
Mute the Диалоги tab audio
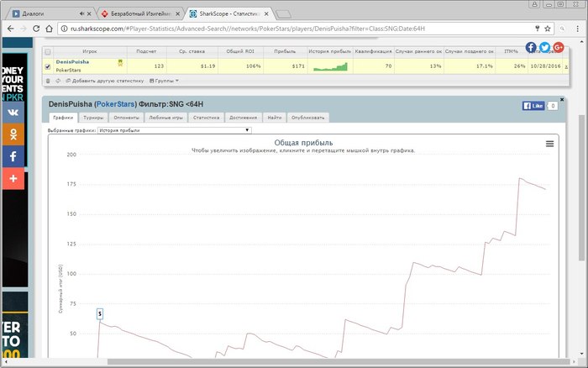click(x=81, y=13)
